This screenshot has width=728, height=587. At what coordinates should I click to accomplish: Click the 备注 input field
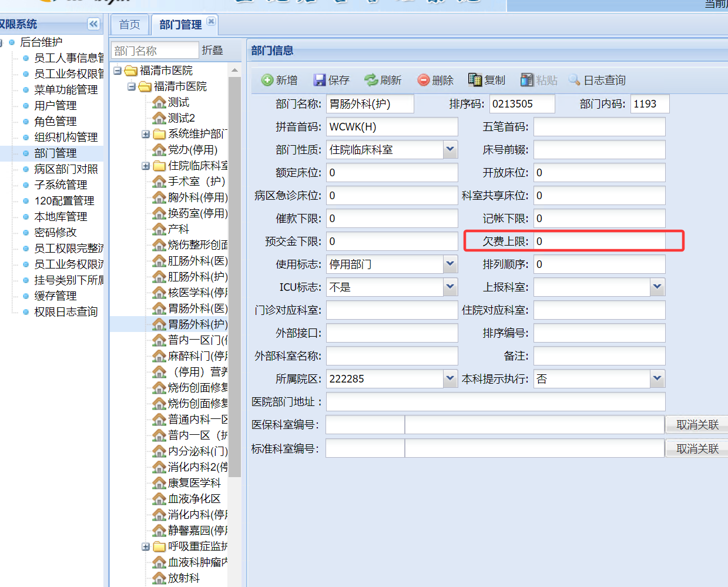599,355
